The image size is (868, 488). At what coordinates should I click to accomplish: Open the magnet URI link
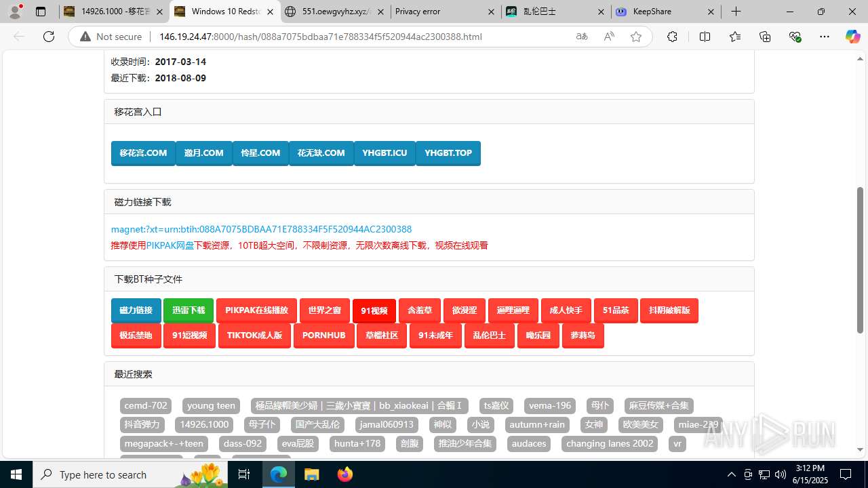[x=261, y=229]
